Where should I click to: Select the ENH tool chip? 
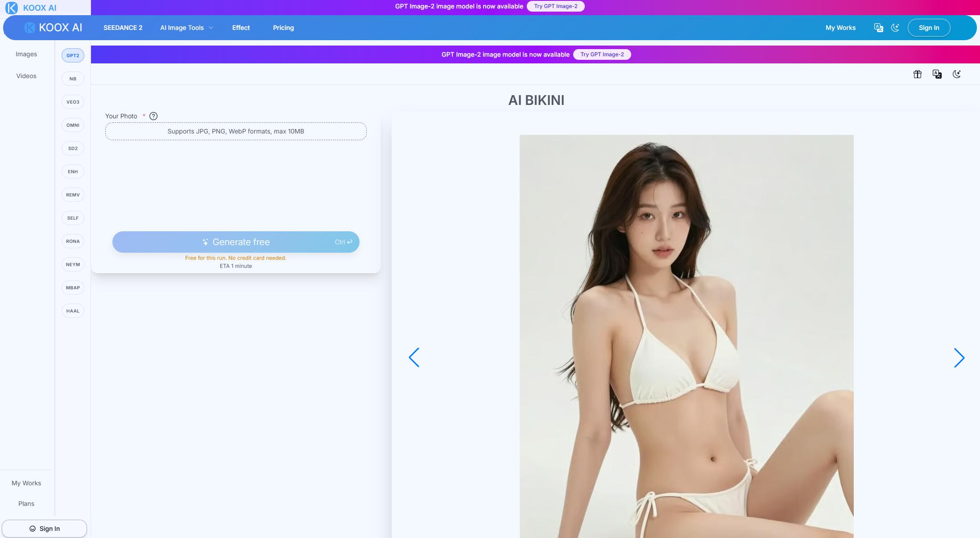click(x=73, y=171)
